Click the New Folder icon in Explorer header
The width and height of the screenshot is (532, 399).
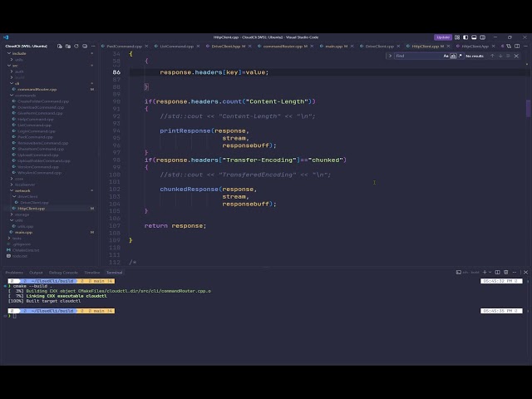point(68,47)
